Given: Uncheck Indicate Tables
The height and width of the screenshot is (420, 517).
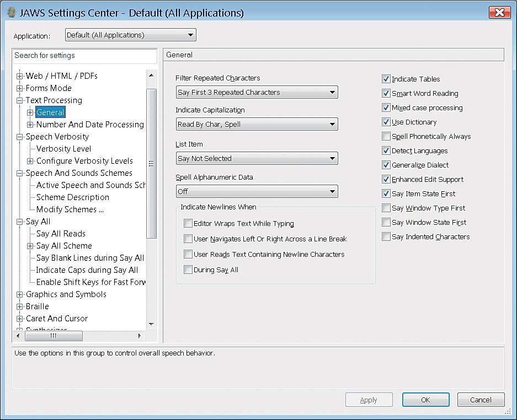Looking at the screenshot, I should pyautogui.click(x=386, y=79).
